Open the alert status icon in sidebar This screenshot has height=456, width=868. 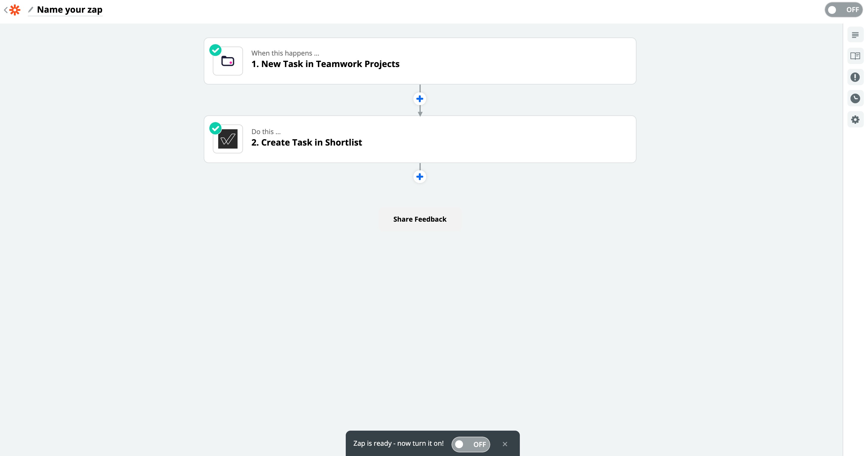tap(855, 77)
